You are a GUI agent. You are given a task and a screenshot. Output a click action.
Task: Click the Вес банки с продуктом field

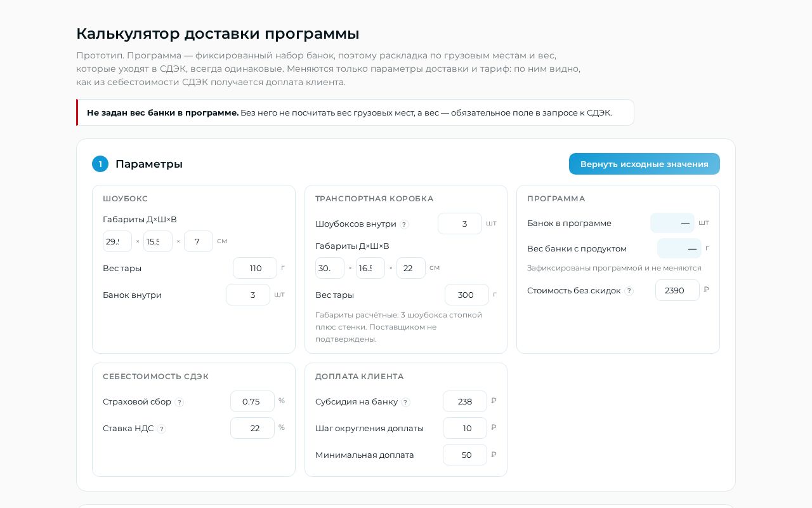(679, 248)
